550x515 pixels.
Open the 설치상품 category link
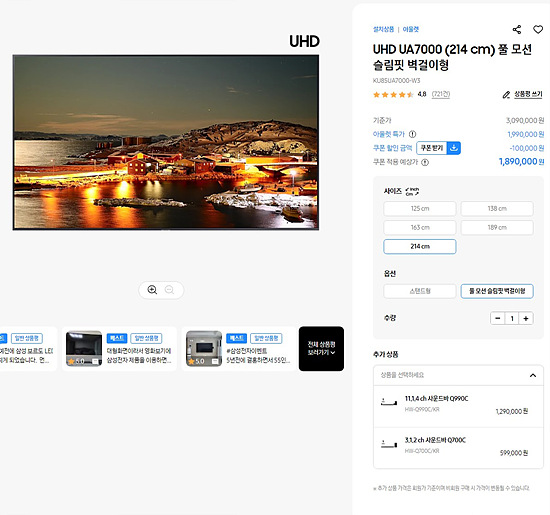point(383,29)
